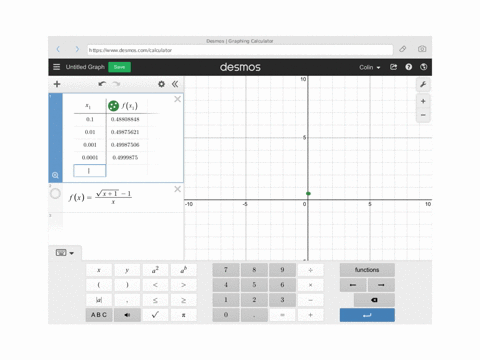
Task: Move cursor left with arrow key
Action: pyautogui.click(x=353, y=285)
